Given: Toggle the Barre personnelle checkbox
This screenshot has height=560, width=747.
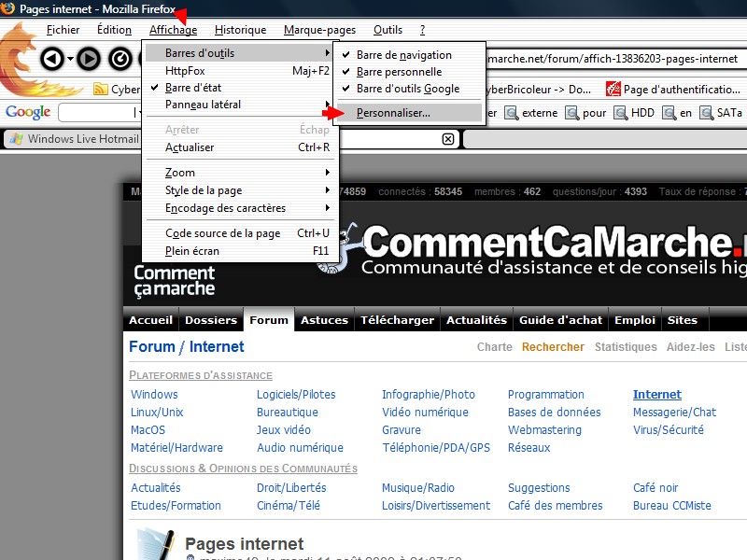Looking at the screenshot, I should [x=398, y=72].
